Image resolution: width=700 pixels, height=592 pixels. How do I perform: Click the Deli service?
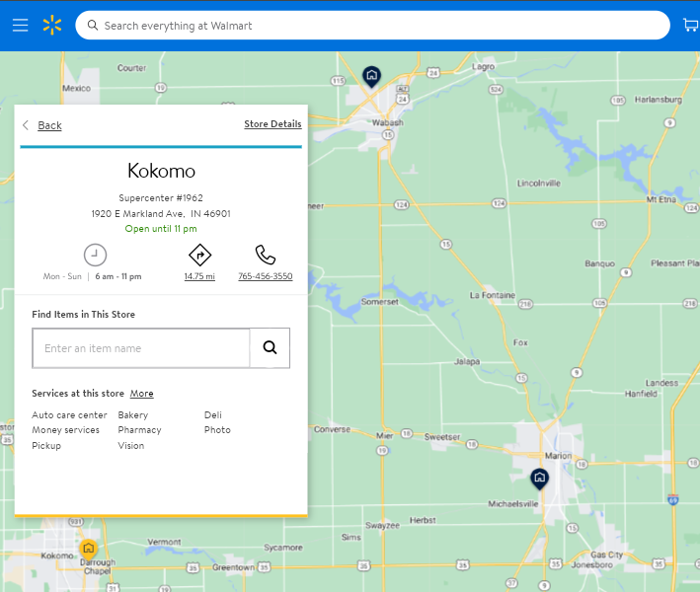click(213, 414)
